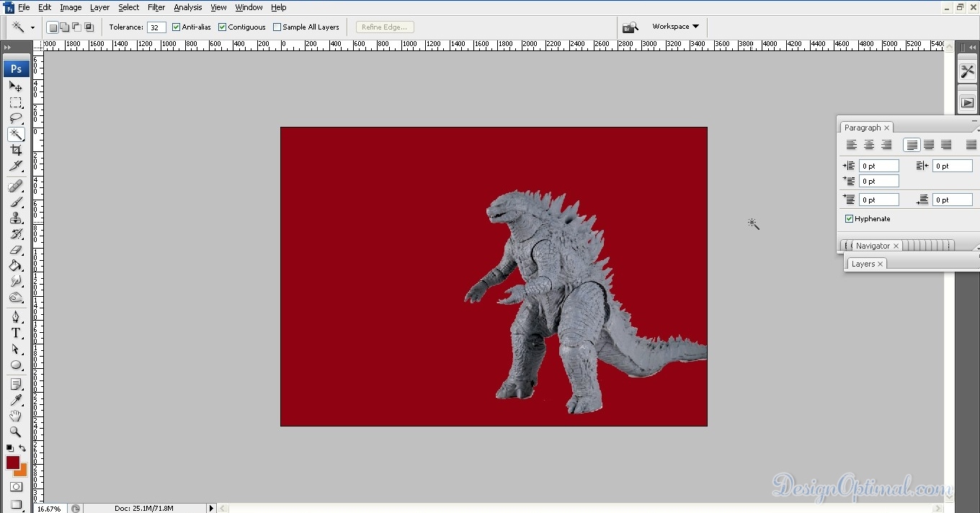Open the Workspace dropdown

675,27
